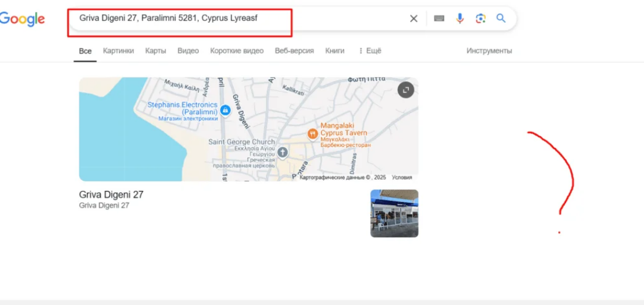Open the Книги tab

(334, 51)
